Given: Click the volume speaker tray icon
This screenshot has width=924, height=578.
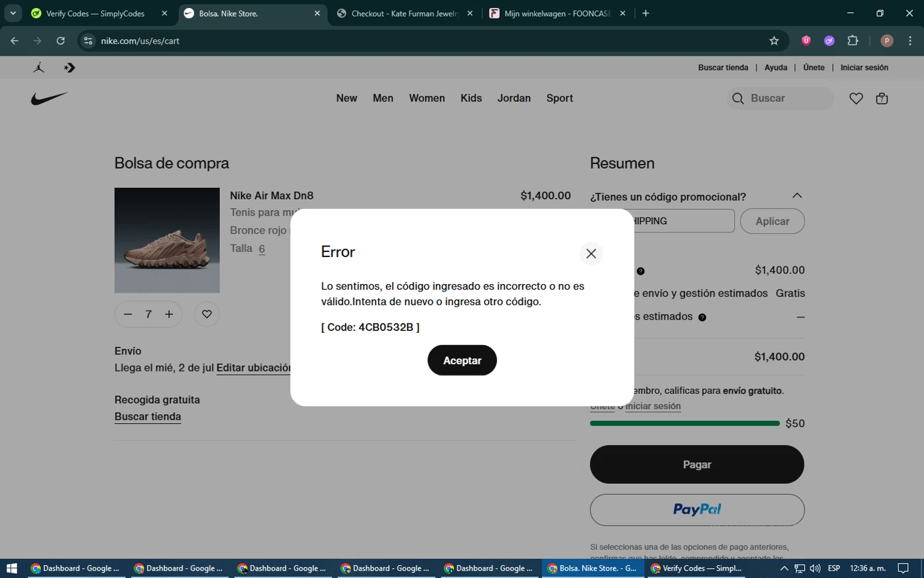Looking at the screenshot, I should (x=815, y=568).
